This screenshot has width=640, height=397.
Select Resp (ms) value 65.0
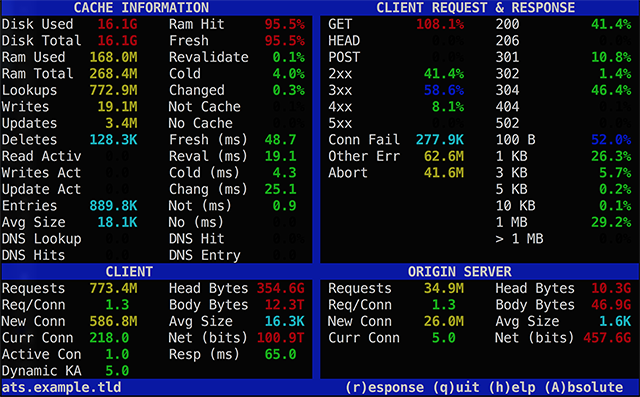pos(280,354)
